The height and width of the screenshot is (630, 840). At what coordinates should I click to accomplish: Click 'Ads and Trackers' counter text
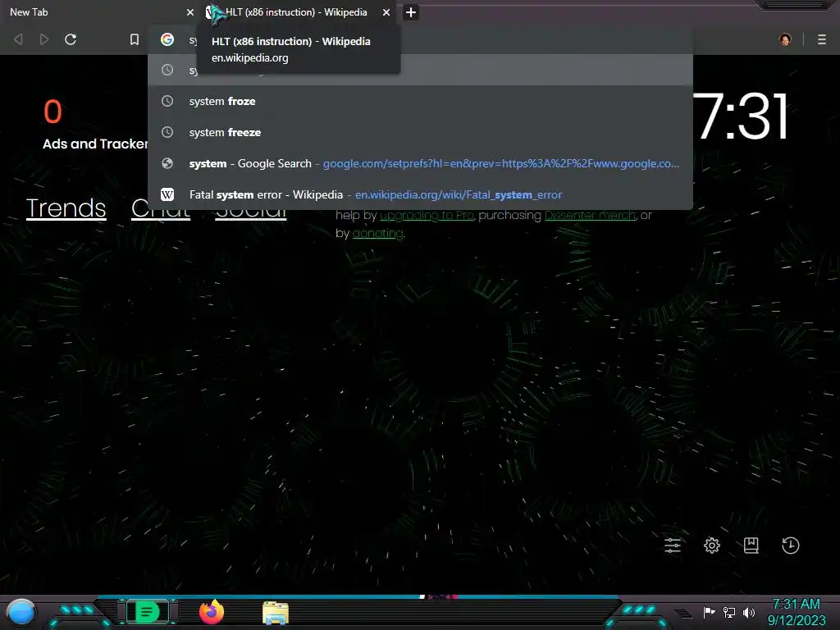(x=95, y=144)
